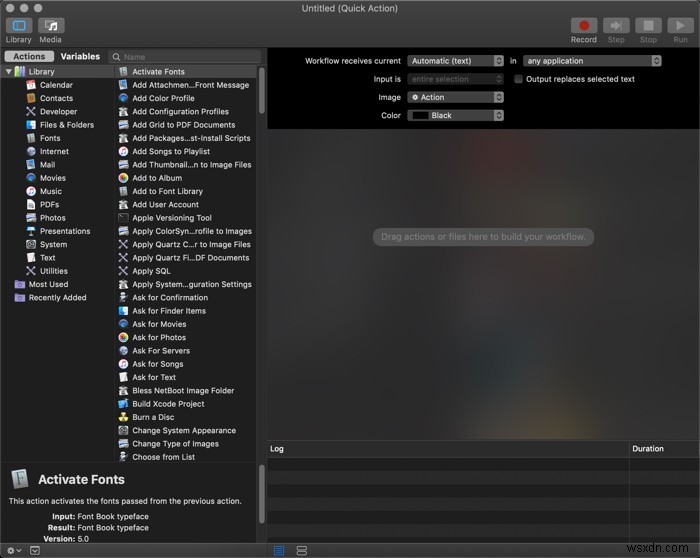Collapse the Library disclosure triangle
Viewport: 700px width, 558px height.
coord(8,71)
